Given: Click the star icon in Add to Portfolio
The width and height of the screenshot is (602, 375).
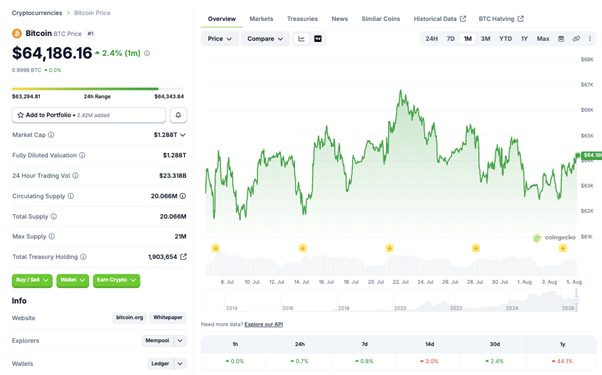Looking at the screenshot, I should click(x=21, y=115).
